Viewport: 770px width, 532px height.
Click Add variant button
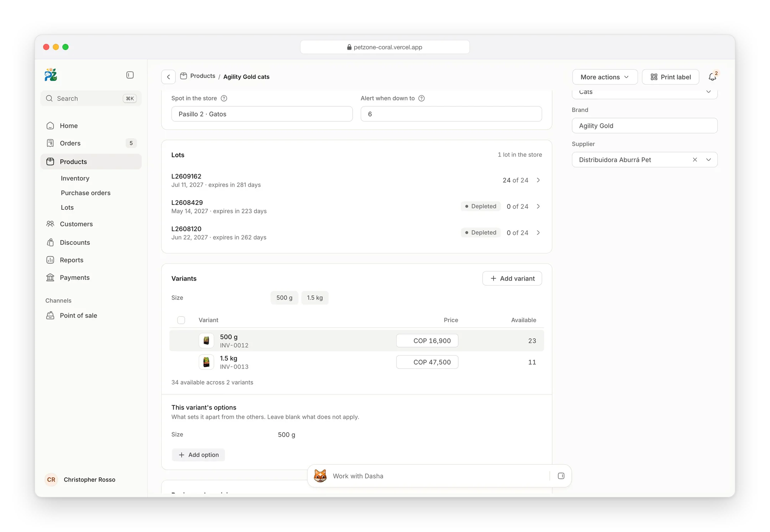(x=512, y=278)
